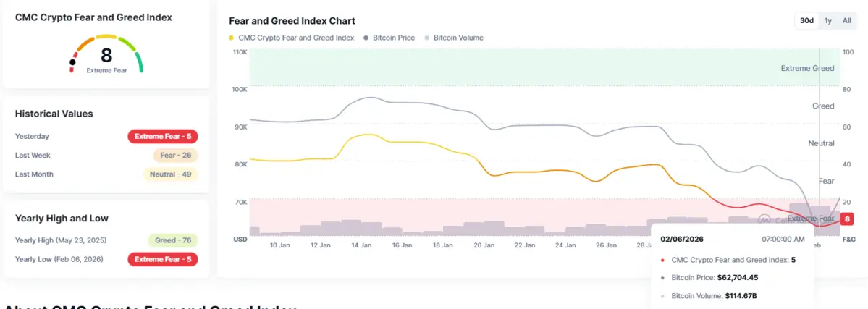Toggle Bitcoin Price series in legend

click(x=393, y=38)
